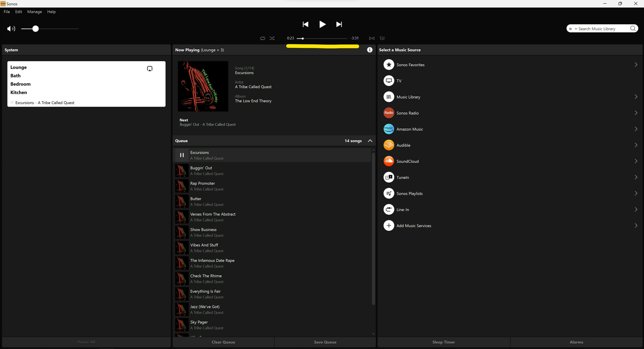Click the Add Music Services plus icon
This screenshot has height=349, width=644.
point(389,226)
